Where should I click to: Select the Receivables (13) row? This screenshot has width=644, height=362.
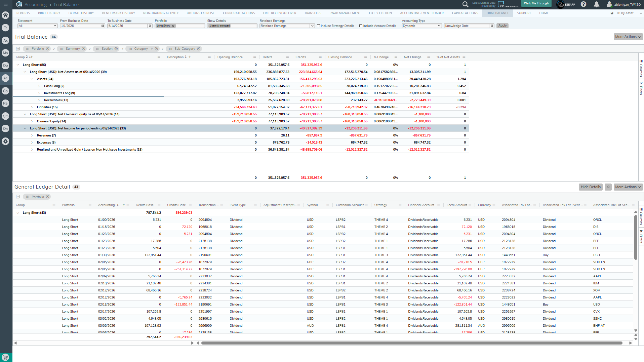88,100
